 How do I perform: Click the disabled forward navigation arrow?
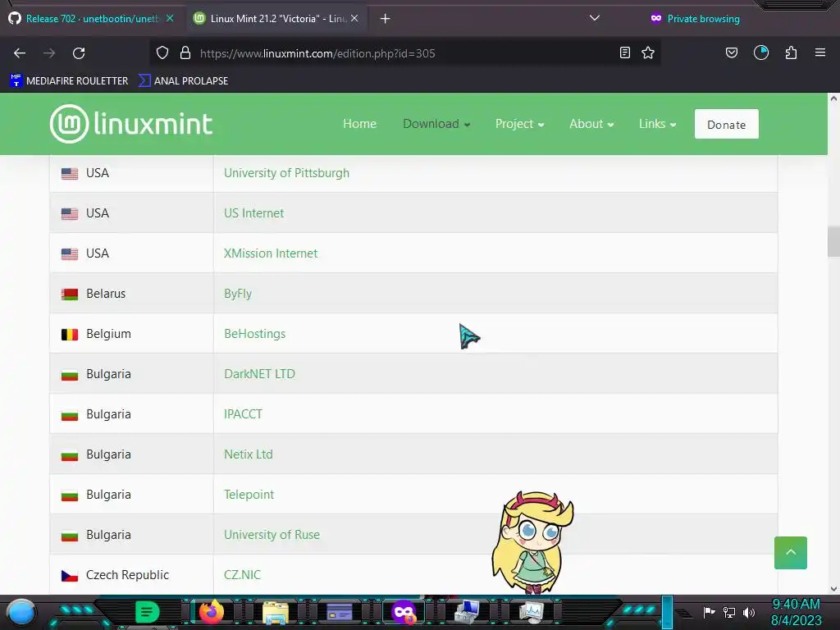[49, 53]
